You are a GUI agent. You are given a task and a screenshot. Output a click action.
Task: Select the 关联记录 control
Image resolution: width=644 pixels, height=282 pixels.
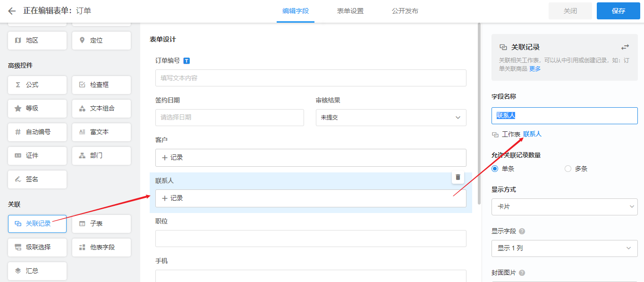point(37,224)
